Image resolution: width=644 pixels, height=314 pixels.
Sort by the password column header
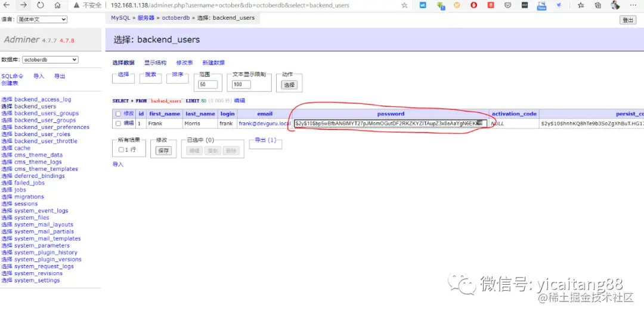391,114
